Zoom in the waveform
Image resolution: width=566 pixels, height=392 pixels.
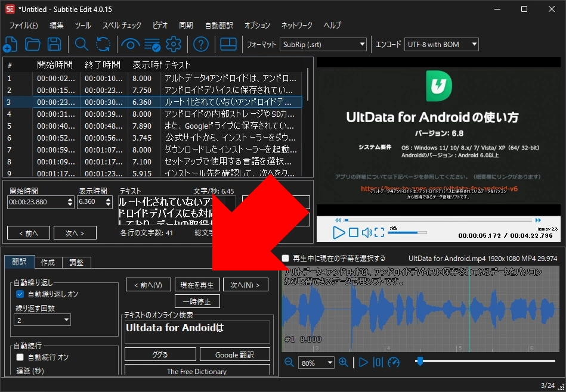344,362
